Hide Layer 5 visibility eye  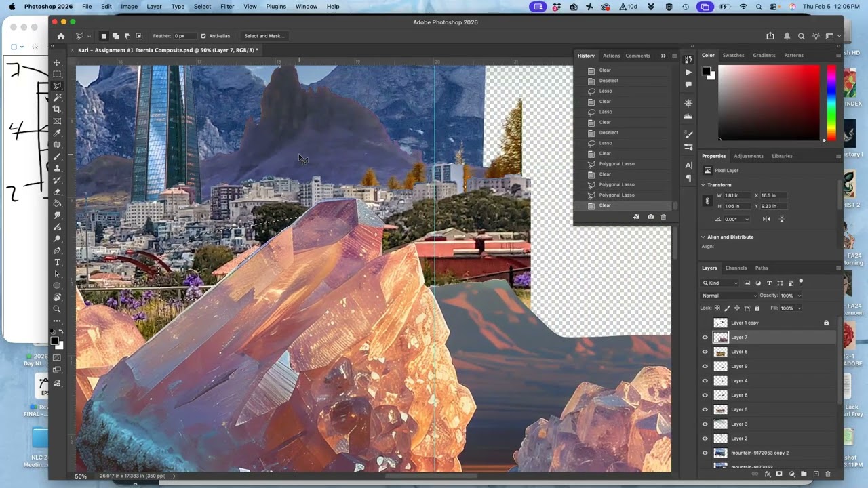coord(705,409)
